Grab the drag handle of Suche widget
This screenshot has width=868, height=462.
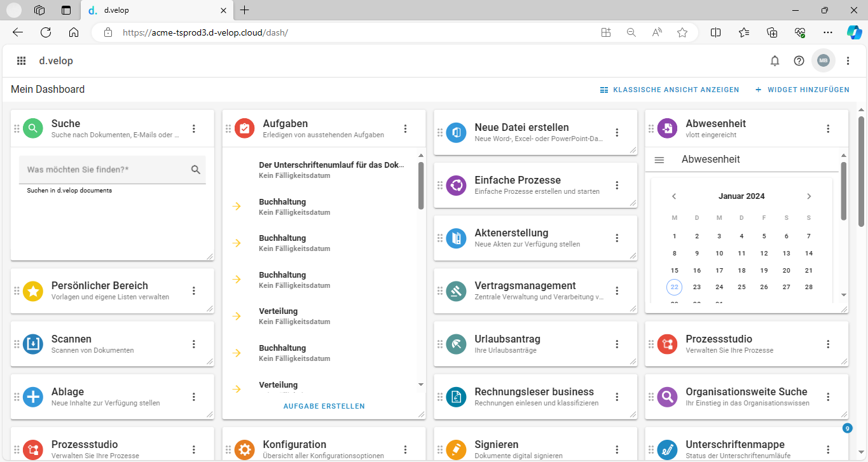[17, 128]
